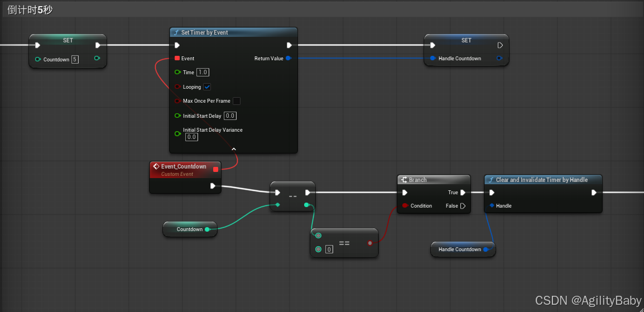Click the Branch False exec pin
This screenshot has width=644, height=312.
pos(463,205)
